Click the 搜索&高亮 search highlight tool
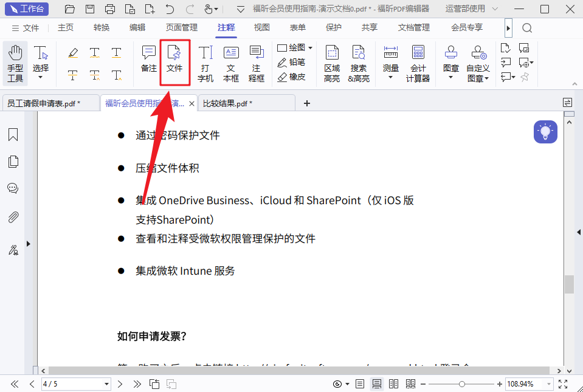 tap(359, 61)
